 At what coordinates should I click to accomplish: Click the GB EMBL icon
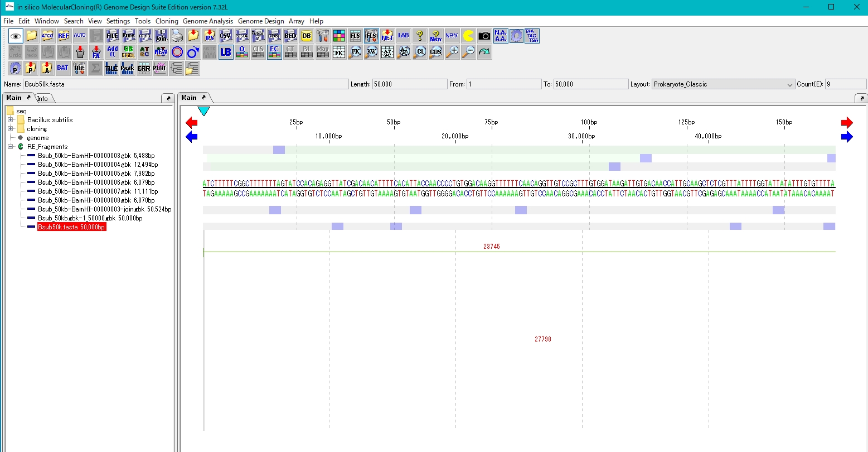(128, 52)
